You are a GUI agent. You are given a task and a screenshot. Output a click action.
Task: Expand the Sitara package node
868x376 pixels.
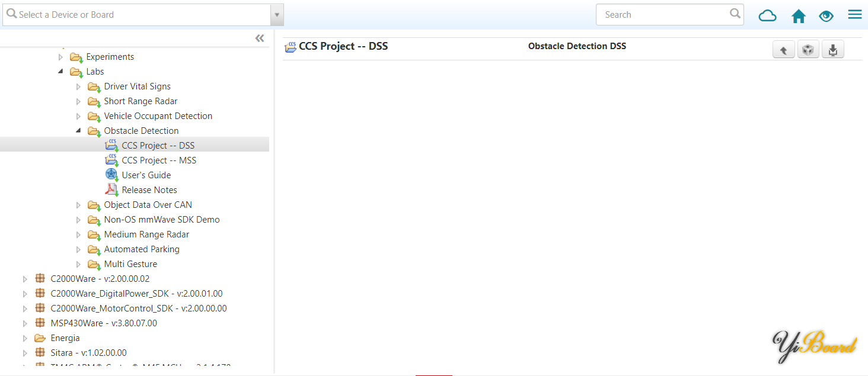pos(25,353)
